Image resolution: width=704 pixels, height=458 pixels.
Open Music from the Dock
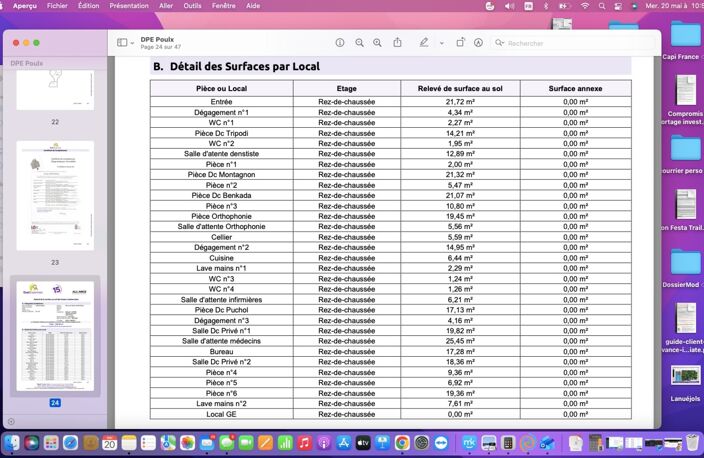tap(304, 443)
